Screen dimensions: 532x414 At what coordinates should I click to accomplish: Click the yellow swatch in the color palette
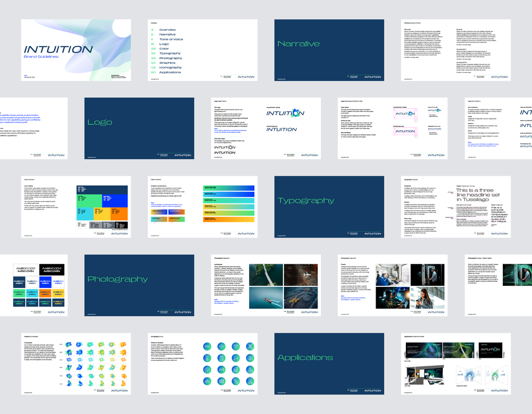click(x=102, y=214)
